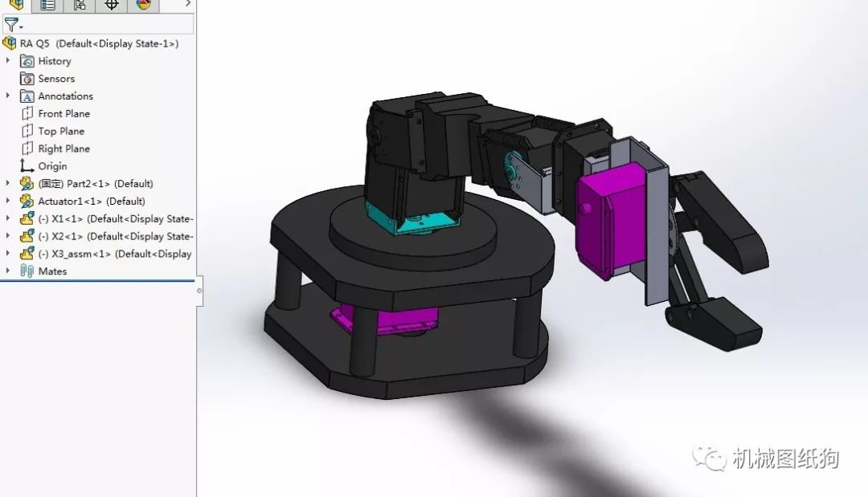
Task: Expand the Part2<1> component
Action: (8, 183)
